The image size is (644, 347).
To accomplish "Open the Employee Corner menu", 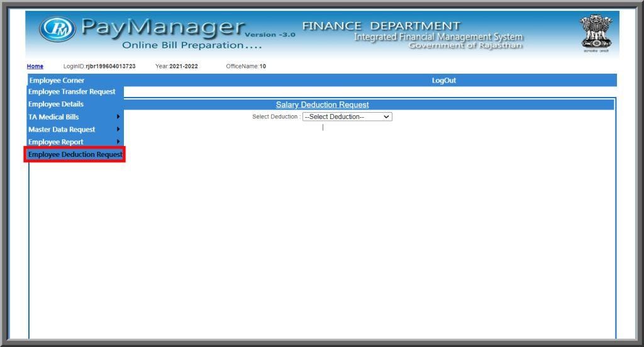I will 57,80.
